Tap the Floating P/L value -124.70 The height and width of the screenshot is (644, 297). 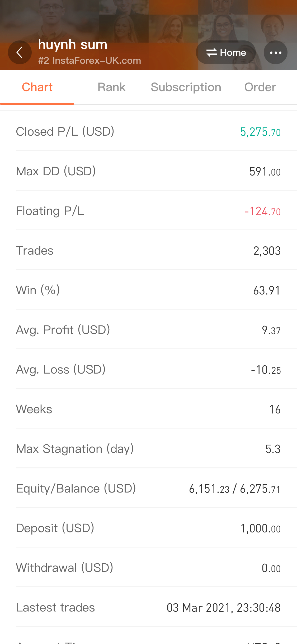tap(262, 211)
